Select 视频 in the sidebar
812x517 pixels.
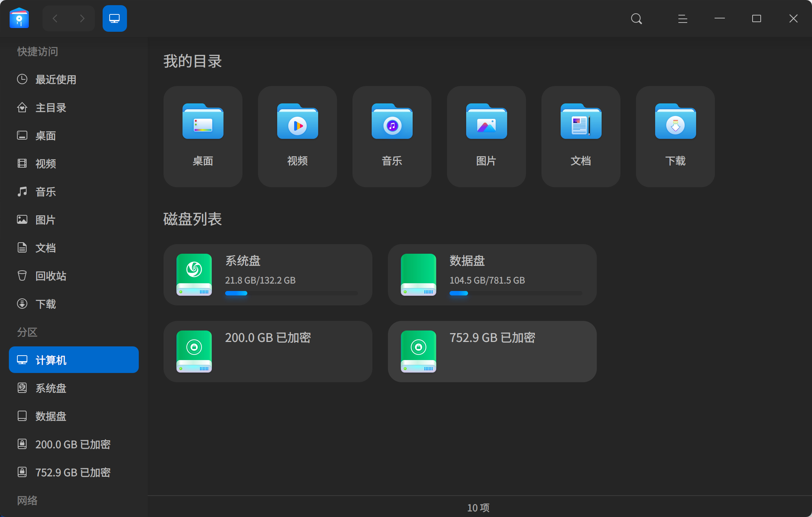tap(74, 164)
